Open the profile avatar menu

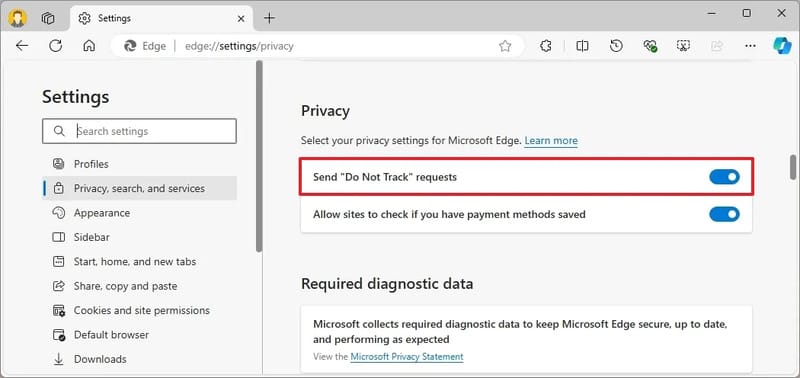(18, 18)
